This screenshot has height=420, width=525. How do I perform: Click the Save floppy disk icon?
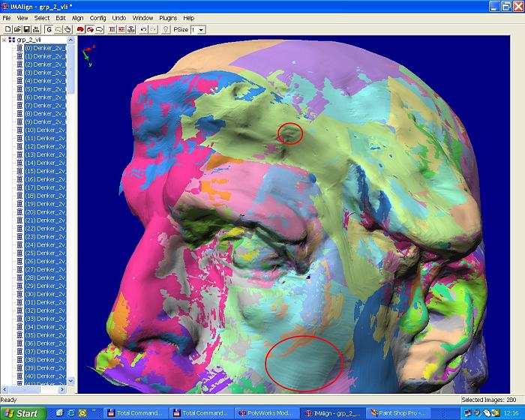(x=26, y=29)
